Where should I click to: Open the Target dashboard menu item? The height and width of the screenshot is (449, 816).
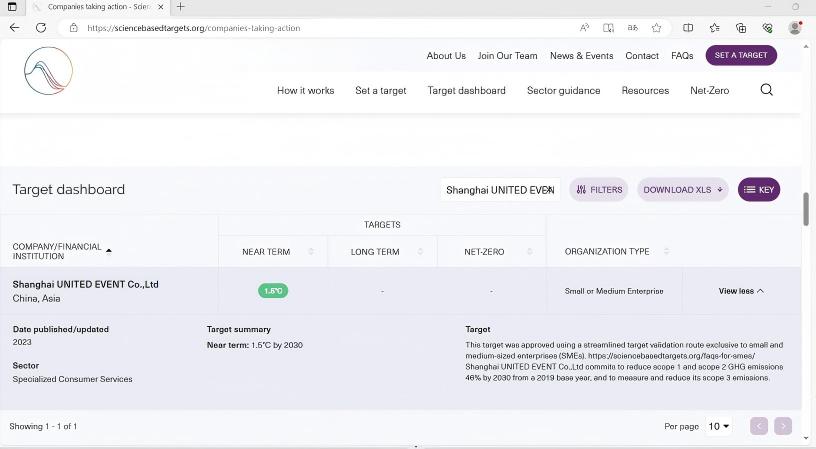tap(466, 91)
